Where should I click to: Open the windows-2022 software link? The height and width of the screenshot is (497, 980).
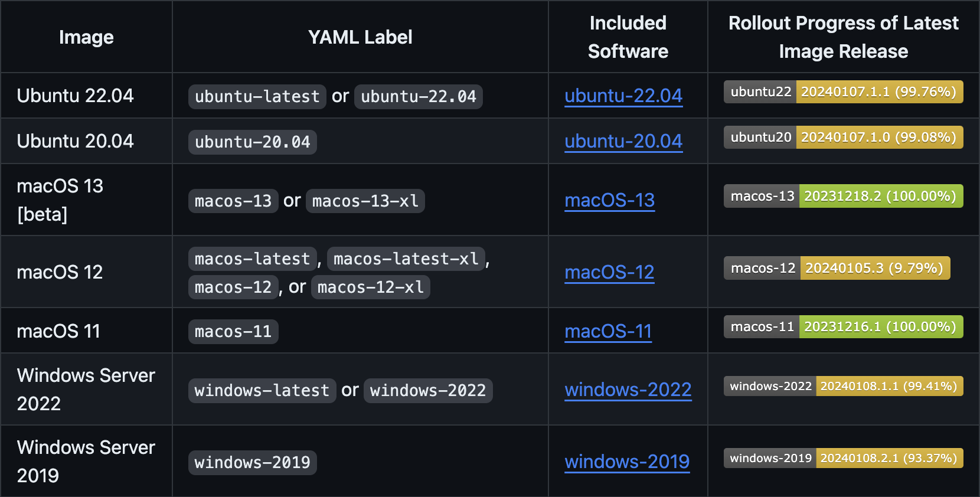(x=628, y=390)
